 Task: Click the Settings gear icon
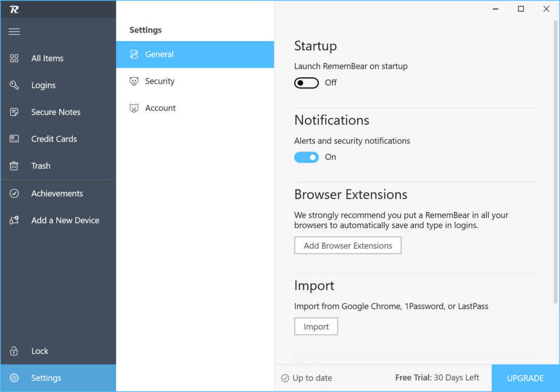14,378
